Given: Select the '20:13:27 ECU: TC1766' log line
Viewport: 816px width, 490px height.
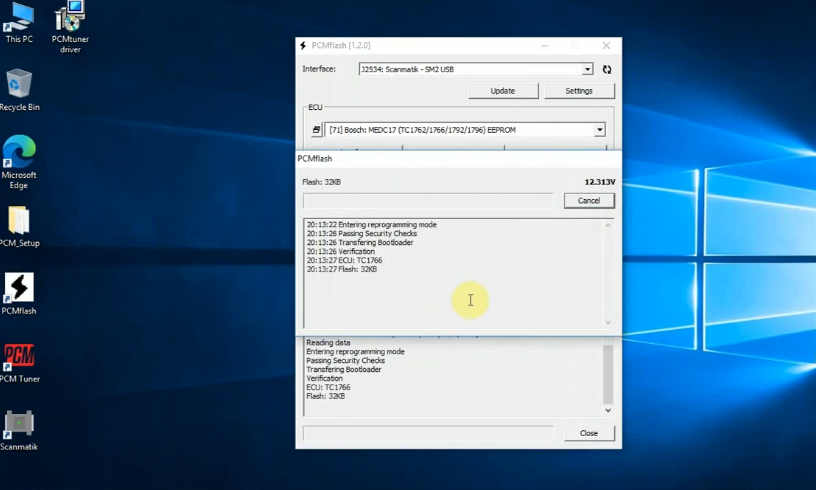Looking at the screenshot, I should [344, 260].
